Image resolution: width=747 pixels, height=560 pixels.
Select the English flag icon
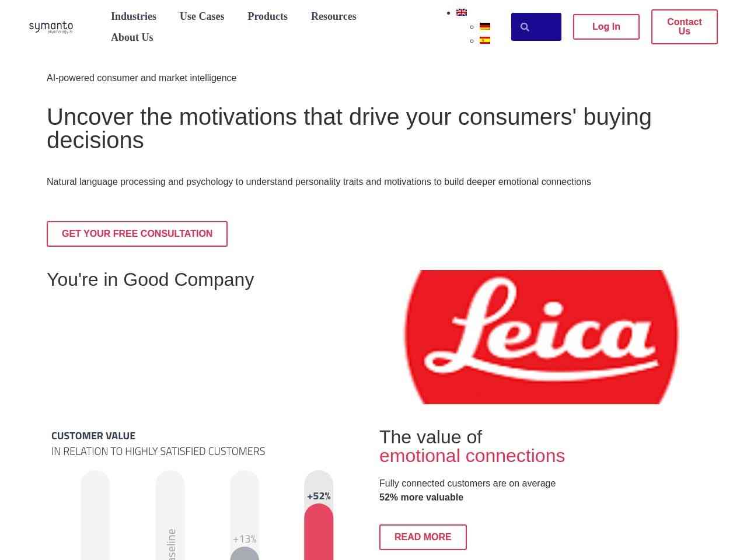[x=462, y=12]
